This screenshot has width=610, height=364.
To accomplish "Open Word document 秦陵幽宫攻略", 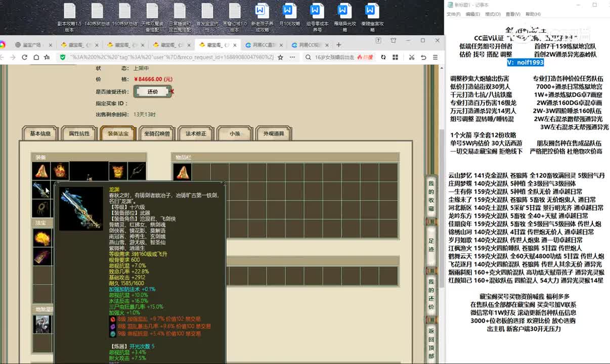I will point(371,17).
